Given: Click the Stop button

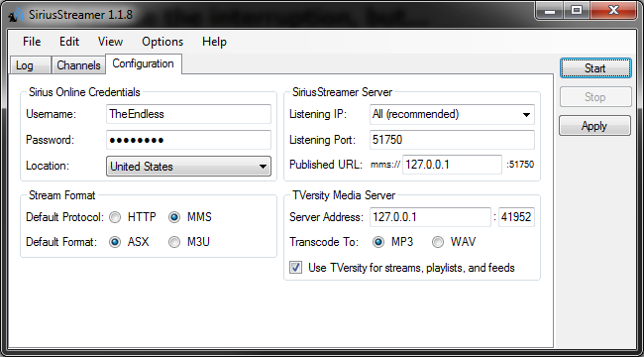Looking at the screenshot, I should [x=595, y=97].
